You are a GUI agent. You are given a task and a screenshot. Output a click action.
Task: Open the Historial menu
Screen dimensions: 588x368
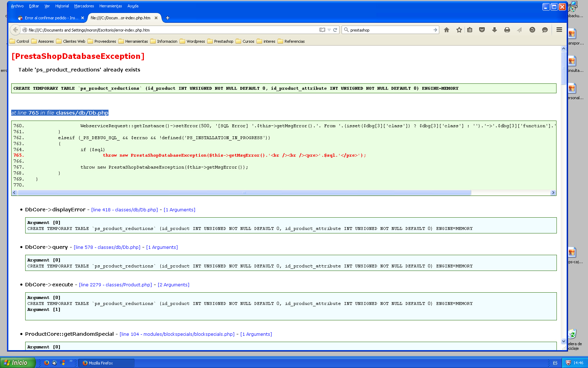pyautogui.click(x=62, y=6)
